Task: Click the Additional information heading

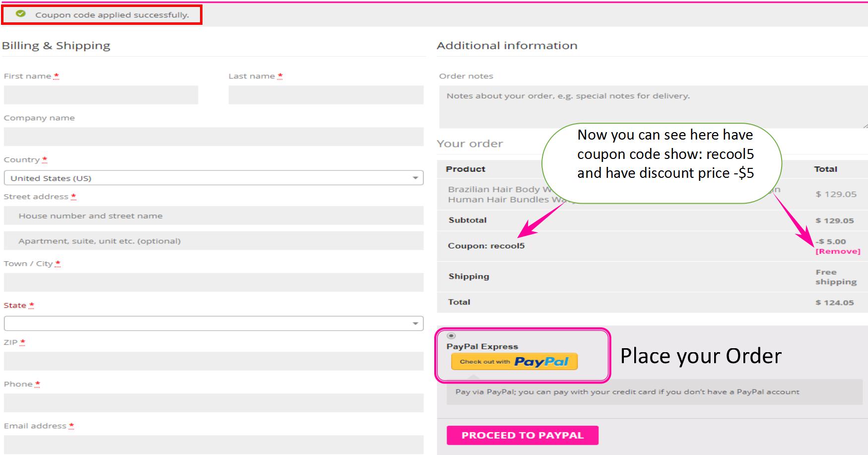Action: point(507,46)
